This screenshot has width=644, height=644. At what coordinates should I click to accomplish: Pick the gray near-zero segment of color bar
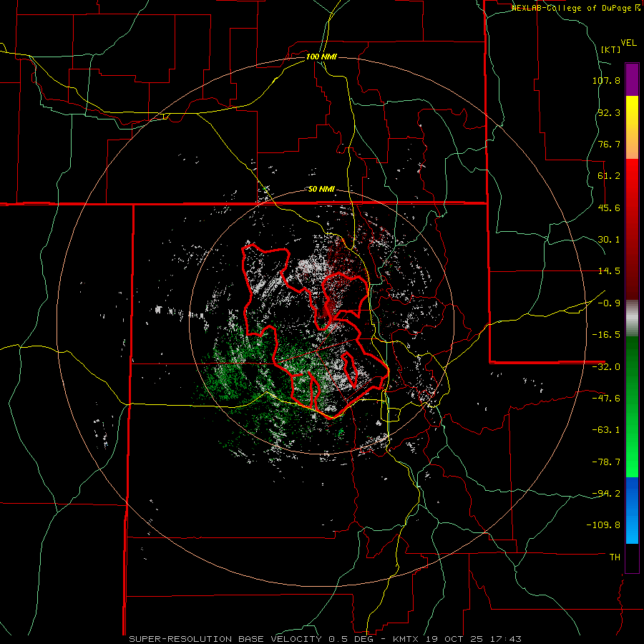tap(632, 318)
